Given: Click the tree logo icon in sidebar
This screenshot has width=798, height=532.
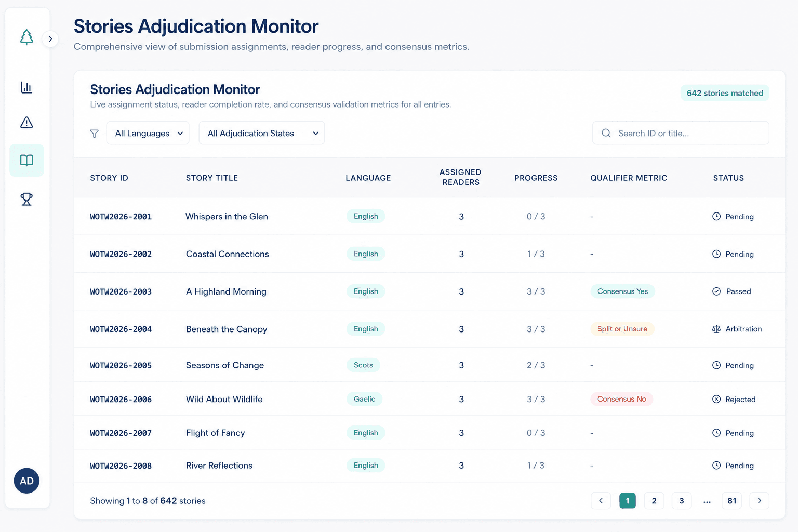Looking at the screenshot, I should (x=26, y=37).
